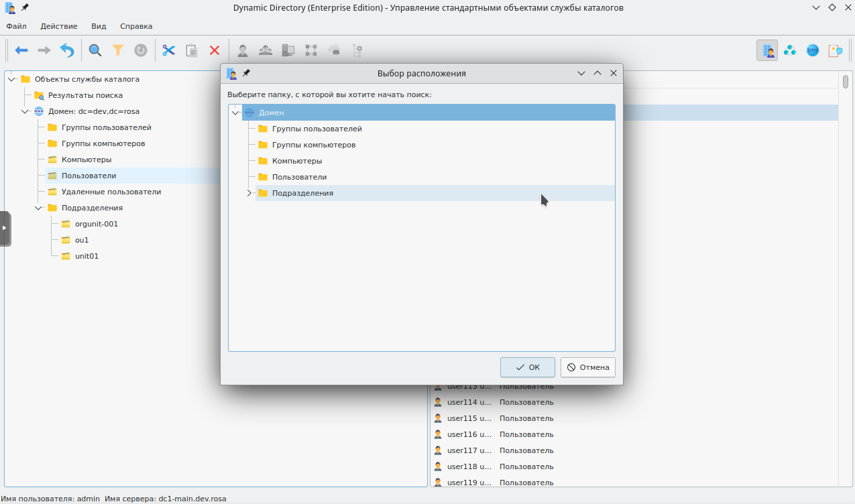Expand Подразделения folder in the dialog
The height and width of the screenshot is (504, 855).
[249, 193]
